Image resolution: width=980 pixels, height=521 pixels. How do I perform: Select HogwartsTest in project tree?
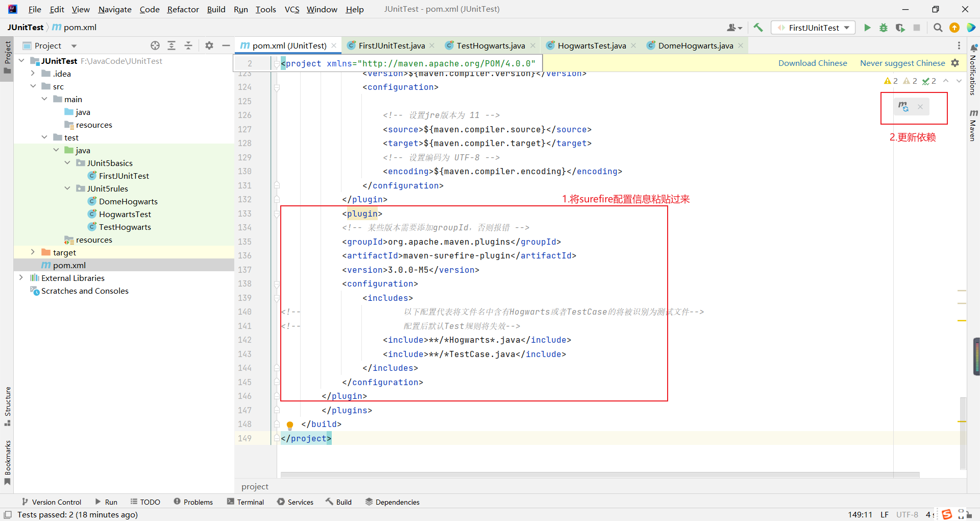tap(125, 214)
